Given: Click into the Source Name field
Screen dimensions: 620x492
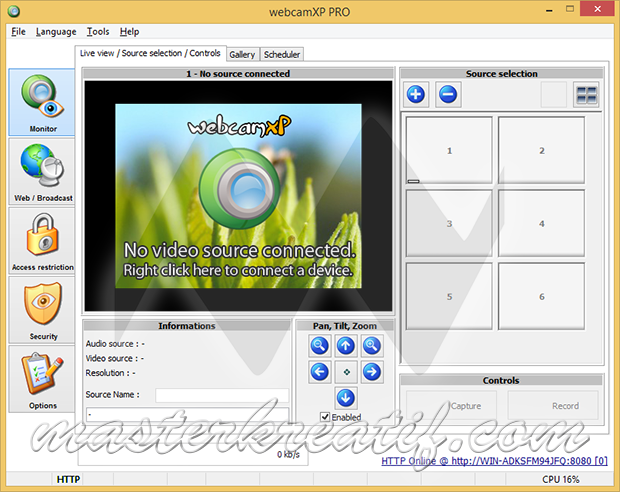Looking at the screenshot, I should point(222,395).
